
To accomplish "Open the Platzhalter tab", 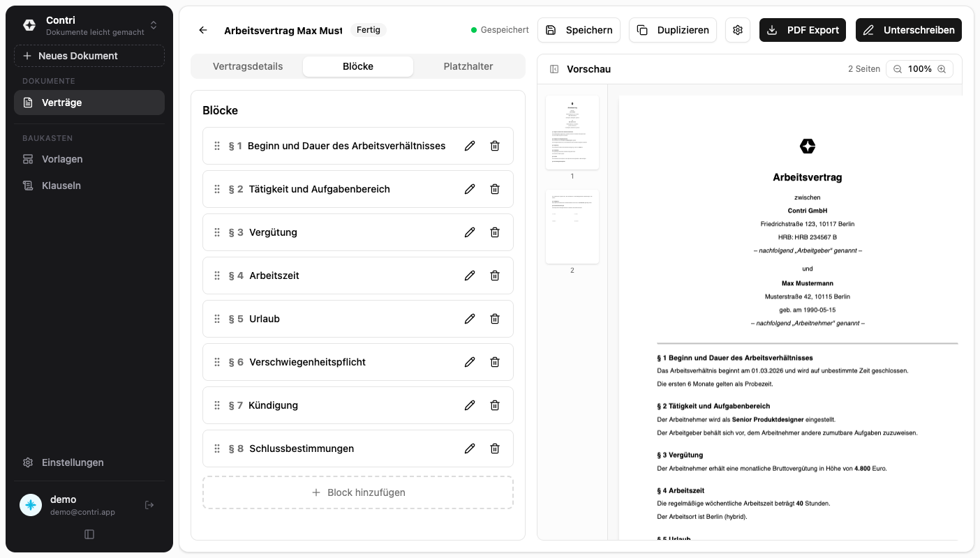I will coord(468,66).
